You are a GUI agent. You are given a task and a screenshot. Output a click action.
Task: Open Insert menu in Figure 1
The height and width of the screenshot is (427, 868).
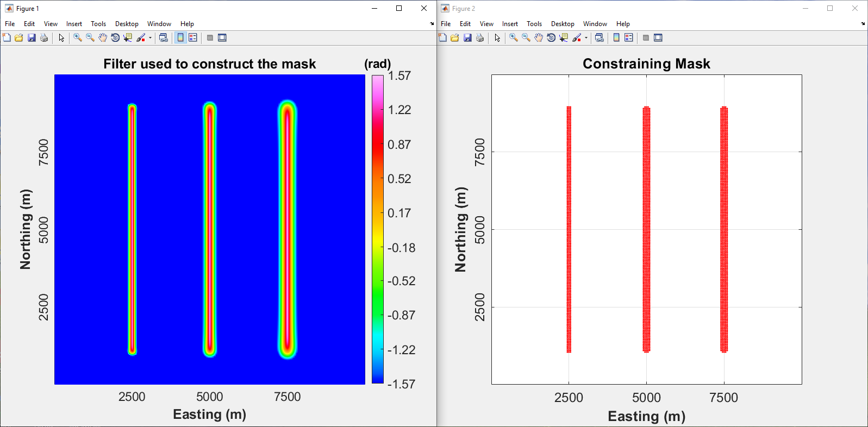74,24
